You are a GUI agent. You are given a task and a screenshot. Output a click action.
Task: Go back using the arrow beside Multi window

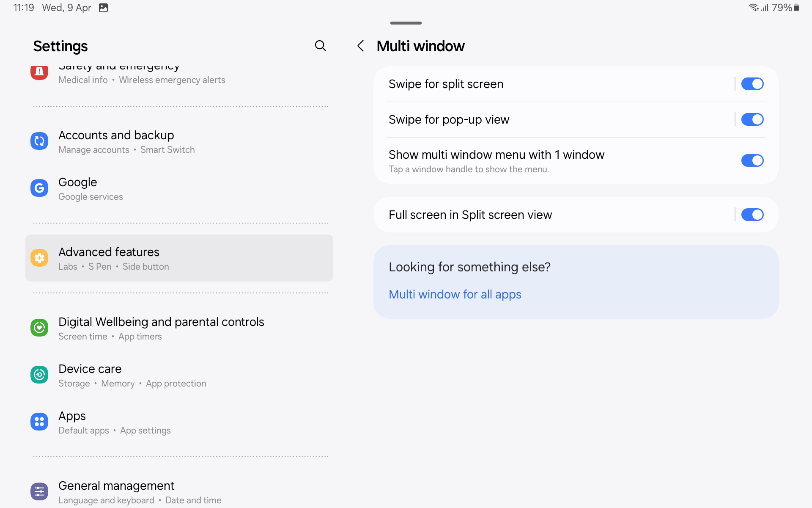361,46
